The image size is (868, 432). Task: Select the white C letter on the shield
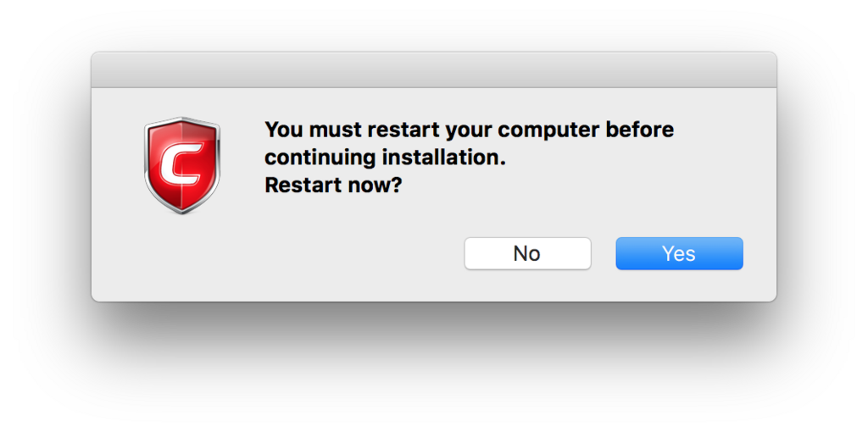(181, 165)
